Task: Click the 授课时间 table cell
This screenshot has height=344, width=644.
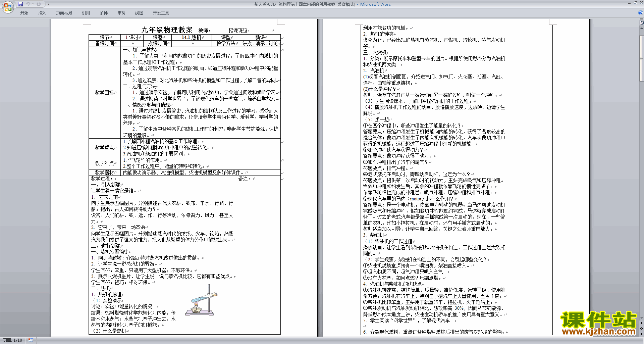Action: tap(158, 43)
